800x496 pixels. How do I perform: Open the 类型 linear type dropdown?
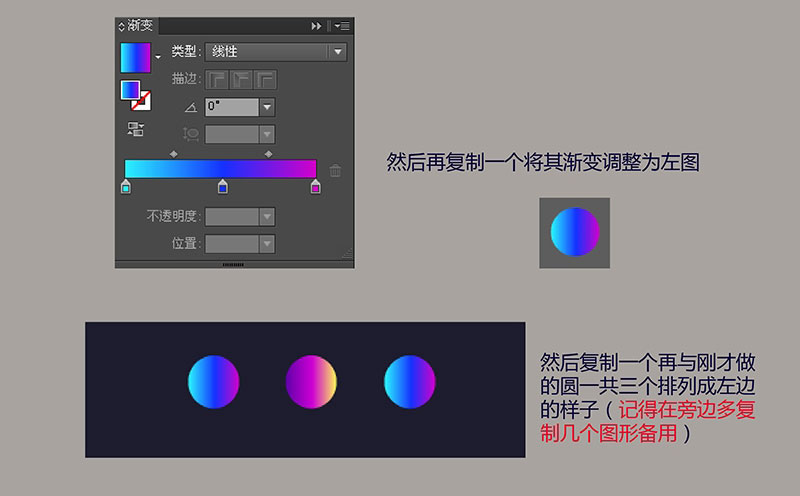pos(276,52)
